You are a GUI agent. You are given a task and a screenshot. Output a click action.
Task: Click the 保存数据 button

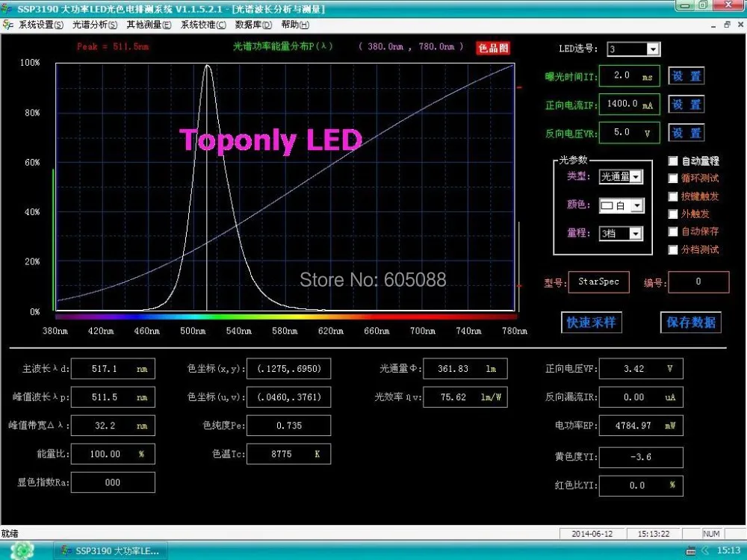[x=691, y=323]
